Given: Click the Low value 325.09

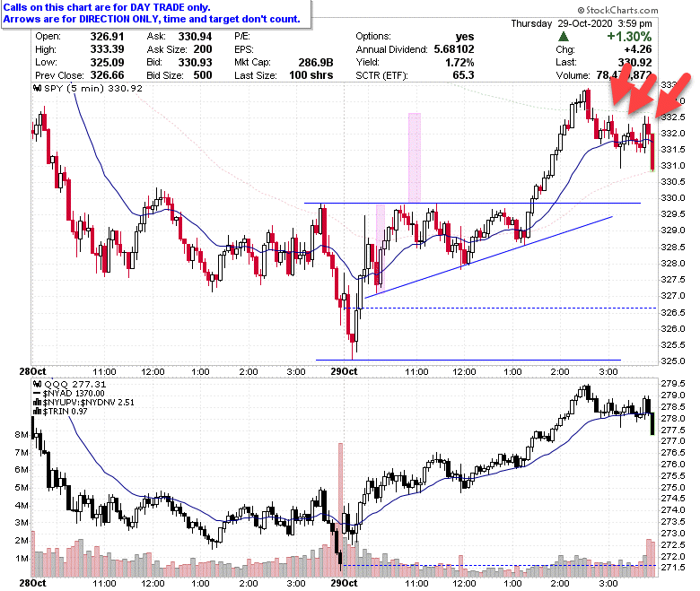Looking at the screenshot, I should point(107,63).
